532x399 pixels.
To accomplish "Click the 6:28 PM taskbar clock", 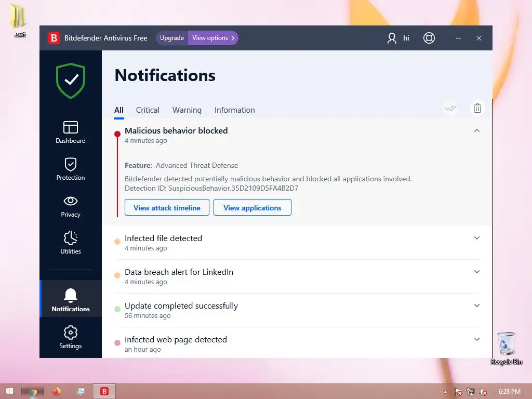I will click(509, 392).
